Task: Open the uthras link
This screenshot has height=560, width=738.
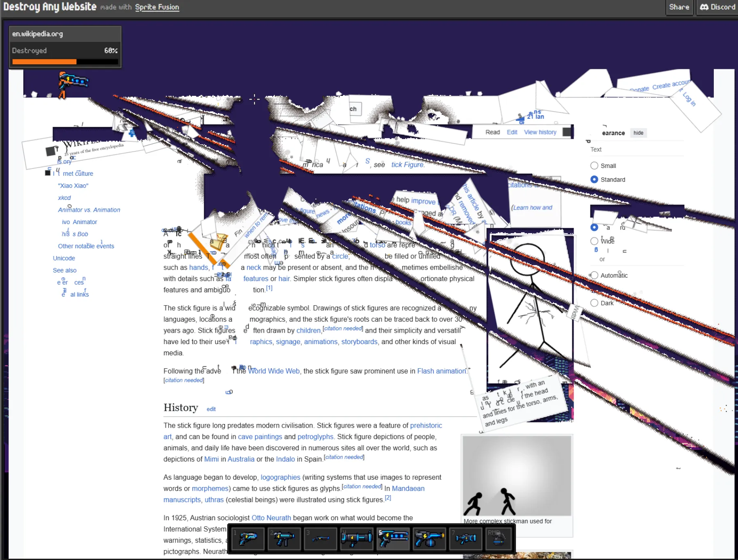Action: [x=214, y=499]
